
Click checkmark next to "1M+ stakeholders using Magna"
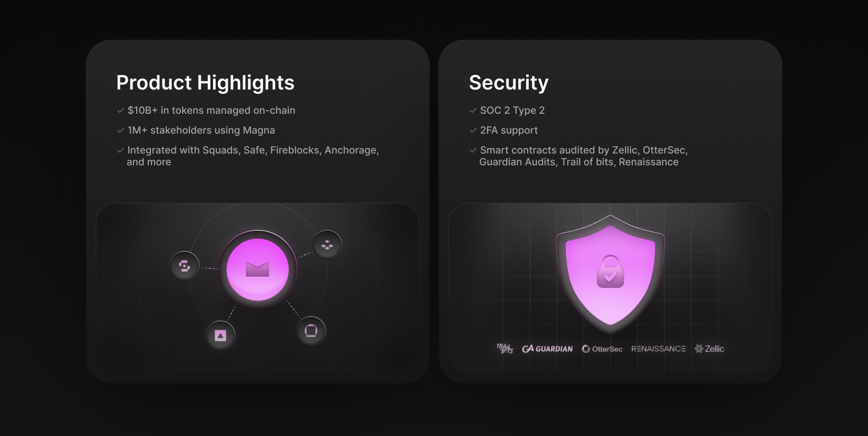120,131
